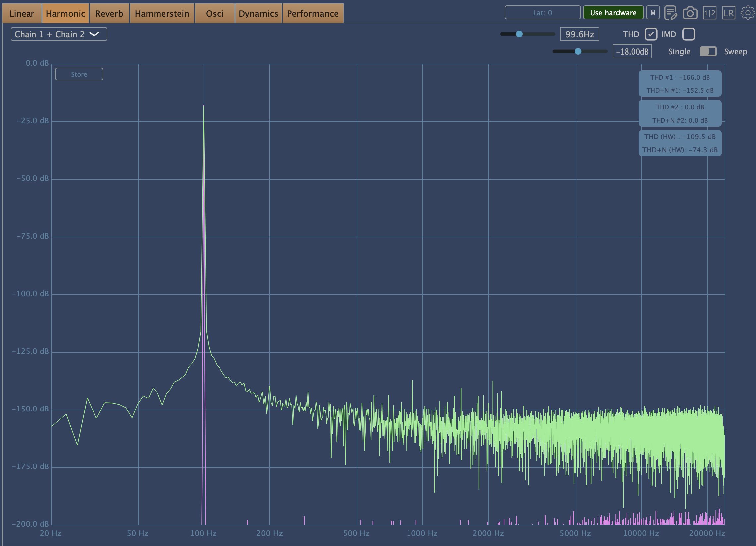Viewport: 756px width, 546px height.
Task: Click the 100 Hz axis label
Action: point(203,533)
